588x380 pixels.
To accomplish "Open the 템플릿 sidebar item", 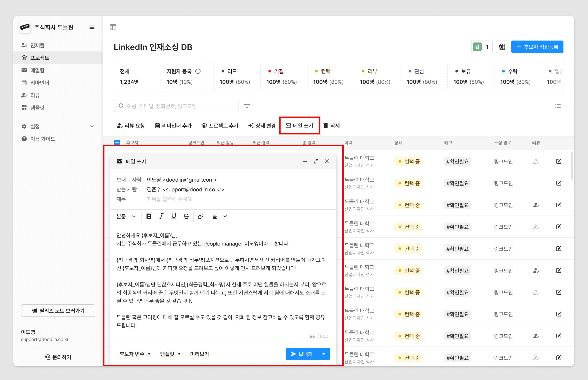I will point(37,108).
